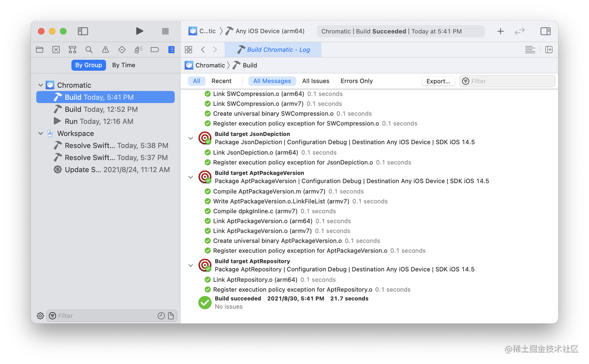This screenshot has height=364, width=589.
Task: Collapse Build target AptRepository section
Action: point(191,265)
